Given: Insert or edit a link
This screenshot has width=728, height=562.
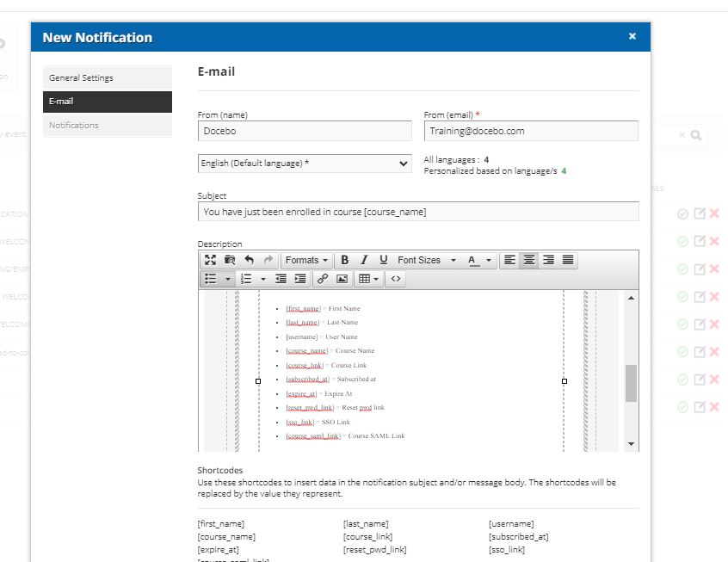Looking at the screenshot, I should click(323, 279).
